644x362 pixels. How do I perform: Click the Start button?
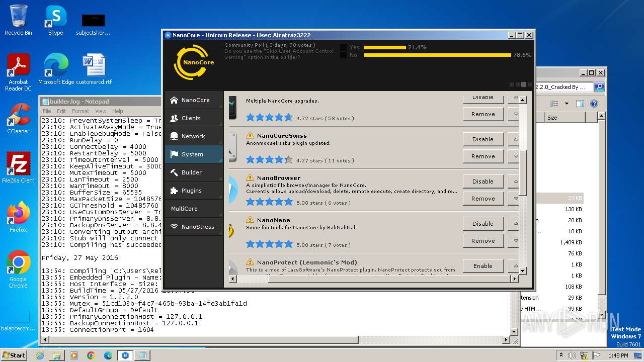[14, 355]
